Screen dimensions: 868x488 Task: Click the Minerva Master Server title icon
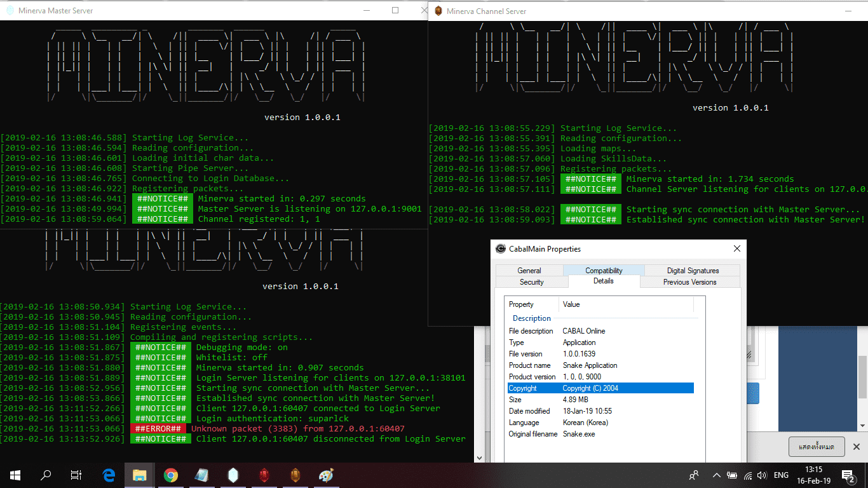click(x=10, y=10)
